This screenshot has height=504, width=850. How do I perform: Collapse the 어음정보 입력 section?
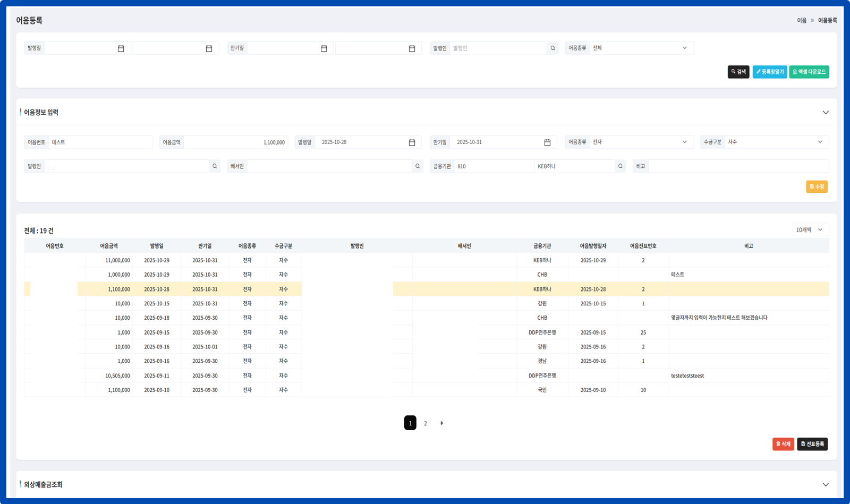[825, 113]
